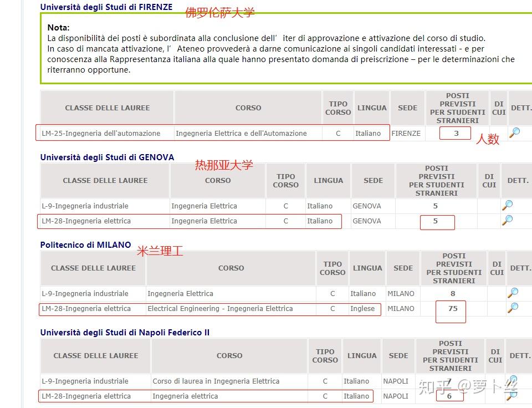The width and height of the screenshot is (532, 408).
Task: Click Ingegneria Elettrica course in GENOVA LM-28 row
Action: [x=204, y=221]
